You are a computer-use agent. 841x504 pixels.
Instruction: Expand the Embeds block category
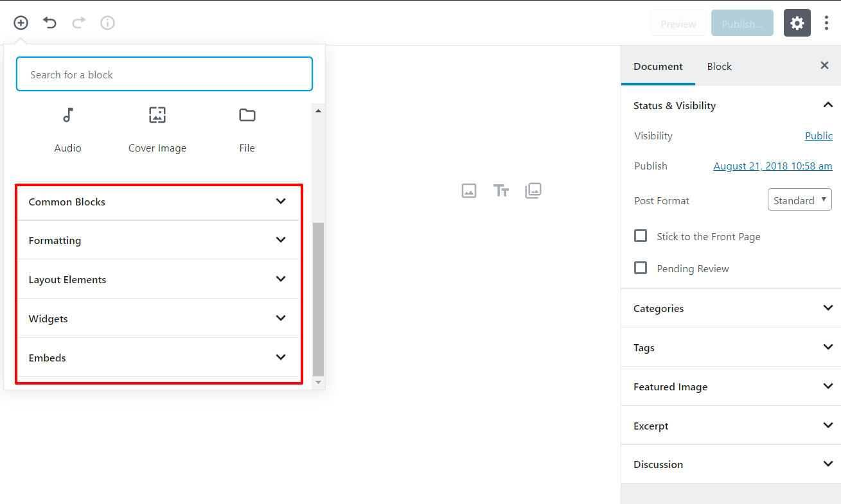[x=158, y=358]
